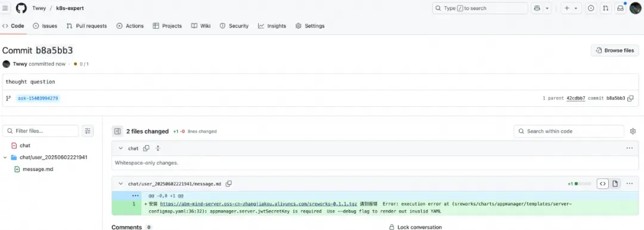Copy the message.md file path
The image size is (644, 230).
point(229,183)
